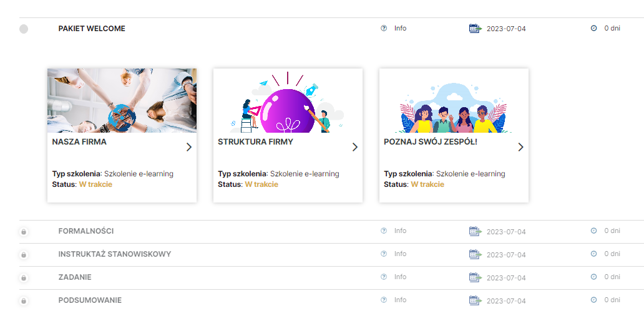Click the lock icon beside PODSUMOWANIE
The height and width of the screenshot is (324, 644).
[24, 300]
